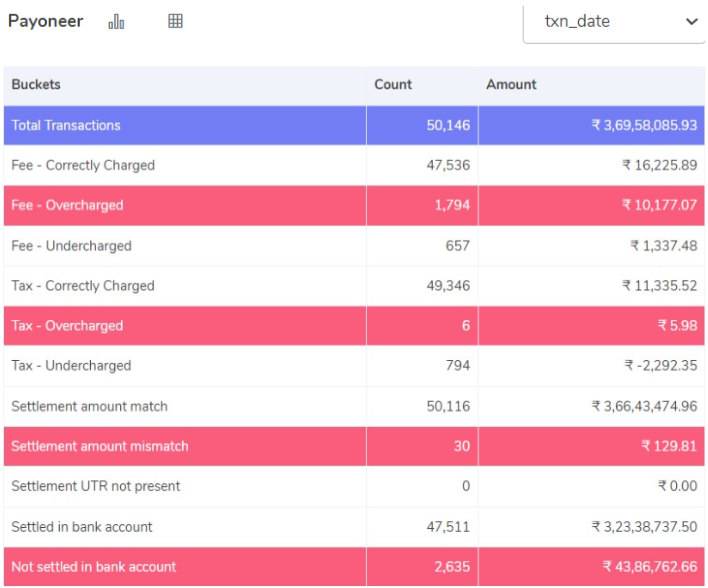Click count 50,116 for Settlement amount match

(x=448, y=406)
